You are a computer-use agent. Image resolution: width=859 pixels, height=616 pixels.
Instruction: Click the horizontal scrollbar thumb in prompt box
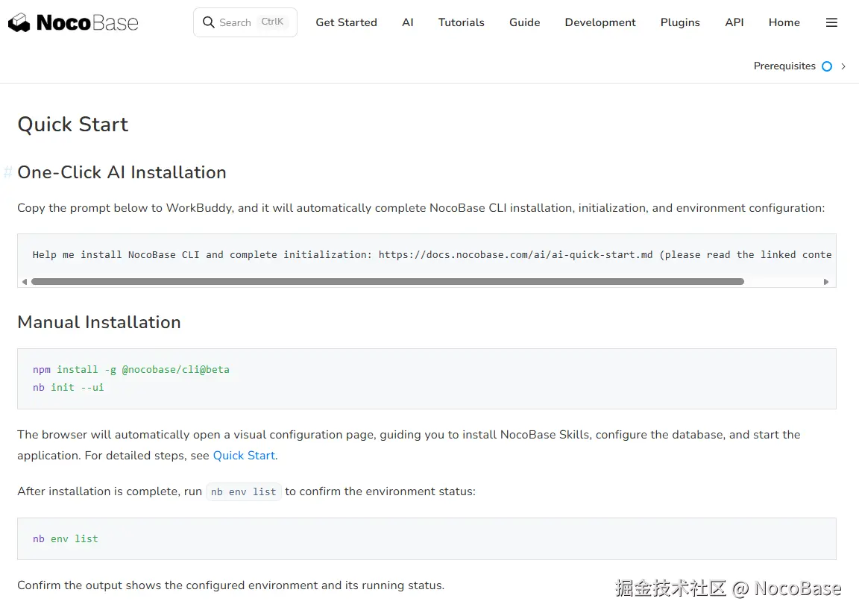click(x=387, y=282)
